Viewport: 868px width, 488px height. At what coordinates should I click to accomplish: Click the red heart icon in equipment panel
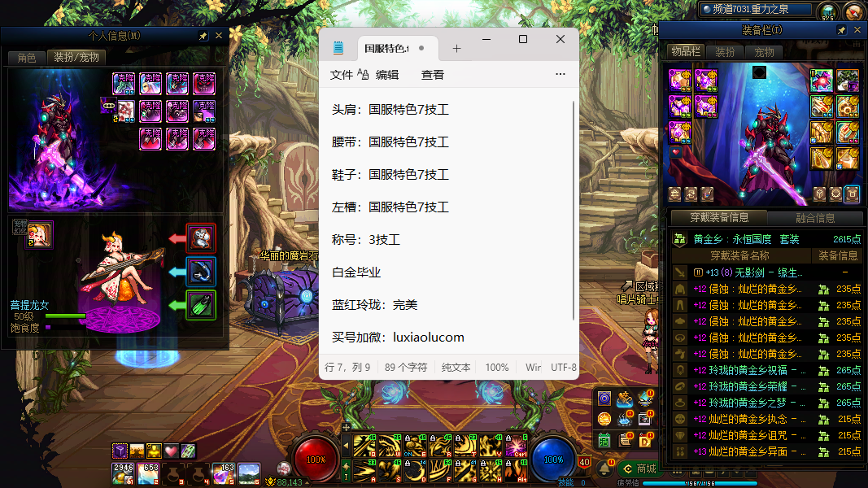pyautogui.click(x=675, y=152)
